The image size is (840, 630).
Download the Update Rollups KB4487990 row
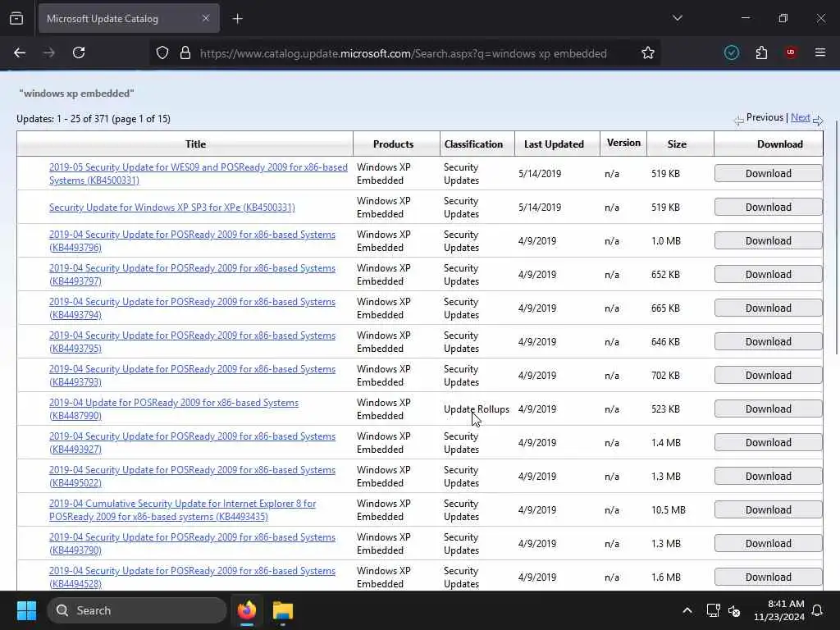pos(768,409)
